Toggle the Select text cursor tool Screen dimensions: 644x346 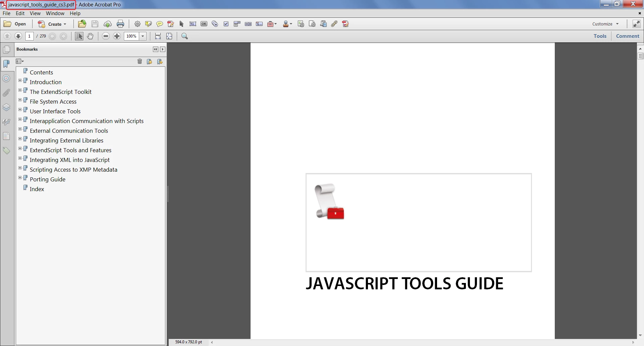pyautogui.click(x=79, y=36)
